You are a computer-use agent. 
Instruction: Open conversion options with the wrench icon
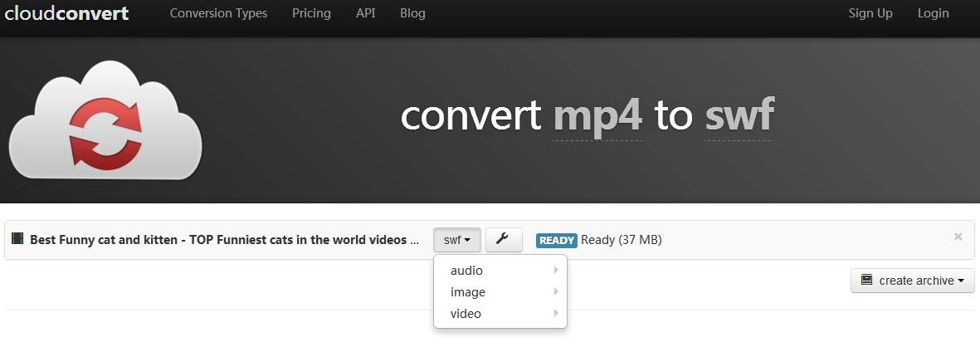click(504, 240)
